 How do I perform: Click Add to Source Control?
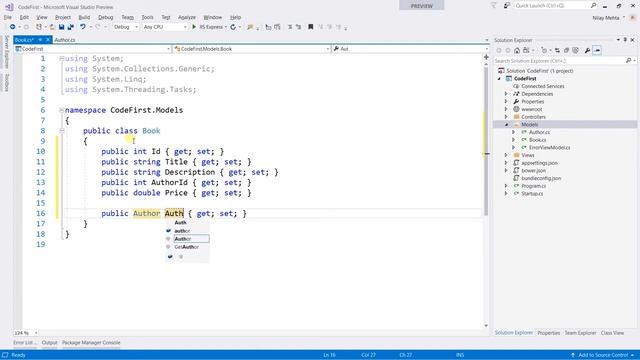point(602,355)
